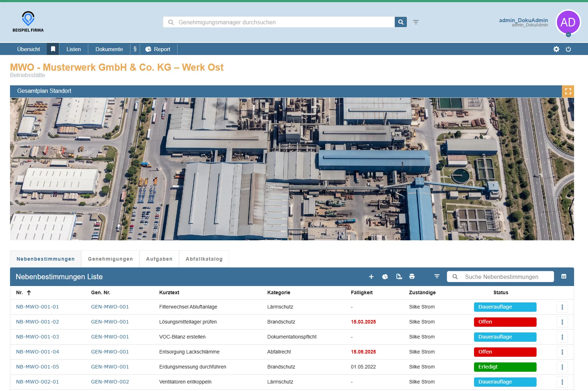Open three-dot menu for NB-MWO-001-05

[x=562, y=367]
